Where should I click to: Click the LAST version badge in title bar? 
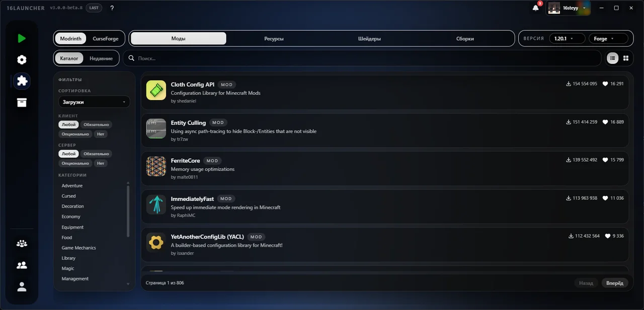click(x=94, y=8)
